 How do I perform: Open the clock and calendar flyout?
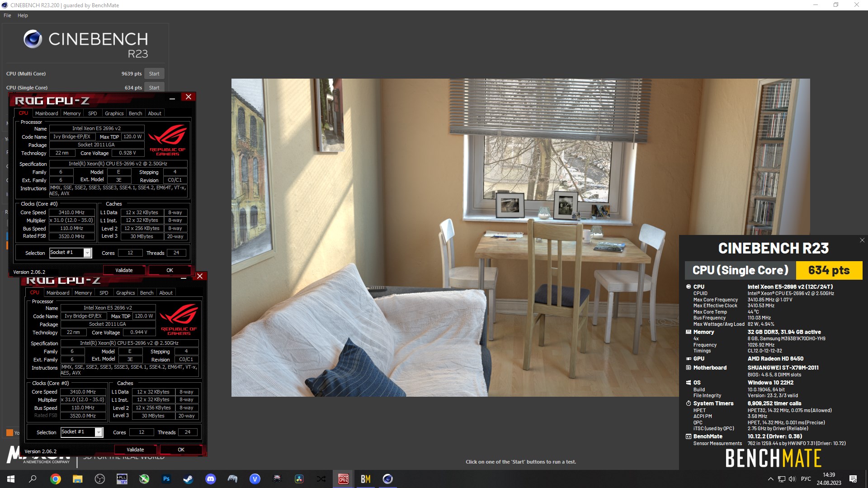pos(829,479)
